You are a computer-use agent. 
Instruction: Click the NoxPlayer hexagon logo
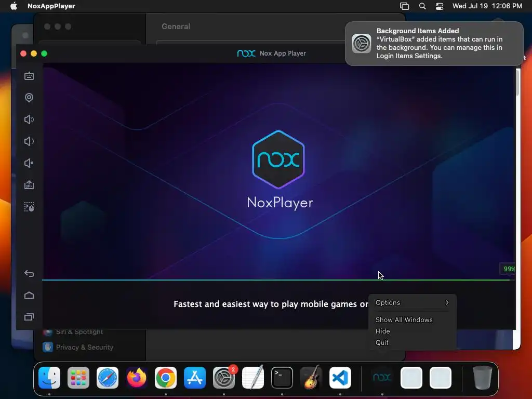[278, 159]
